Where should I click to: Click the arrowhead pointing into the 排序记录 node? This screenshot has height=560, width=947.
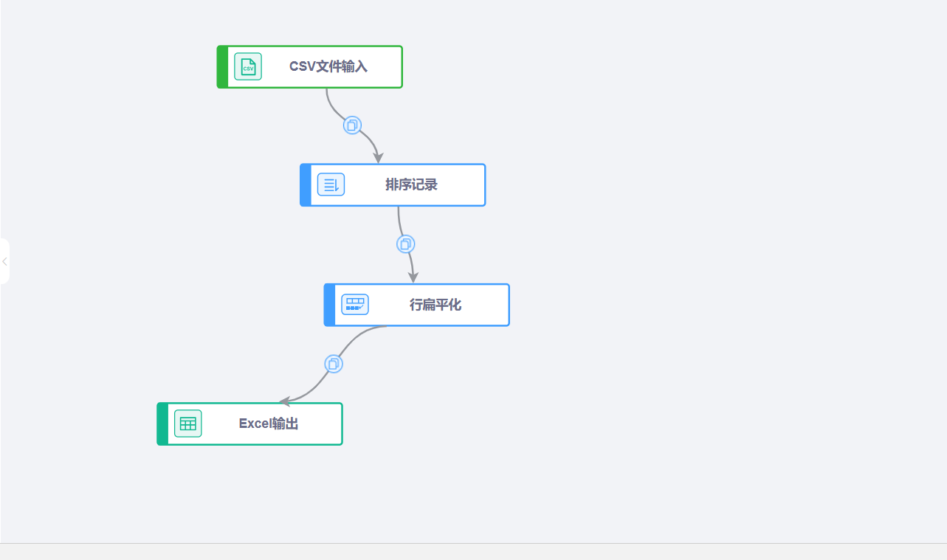click(378, 158)
